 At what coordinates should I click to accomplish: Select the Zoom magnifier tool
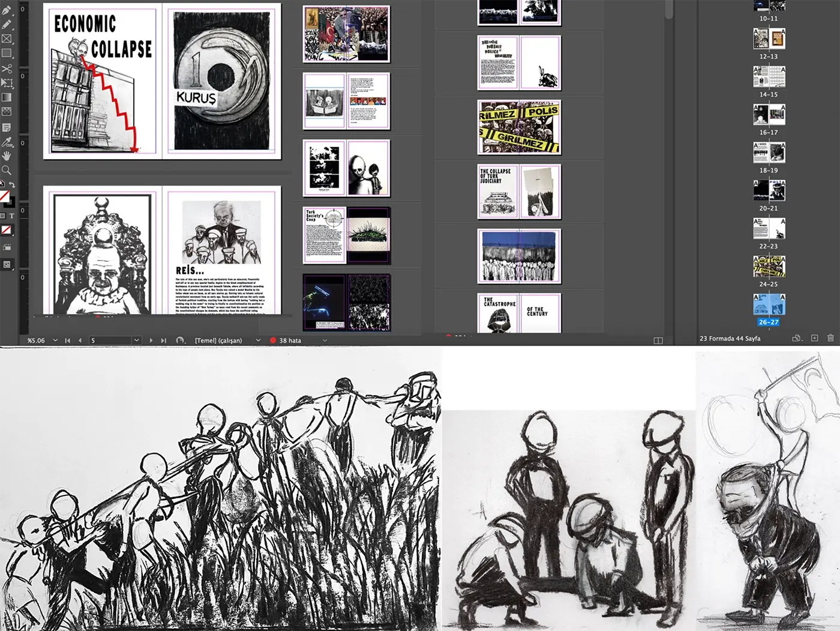(7, 171)
